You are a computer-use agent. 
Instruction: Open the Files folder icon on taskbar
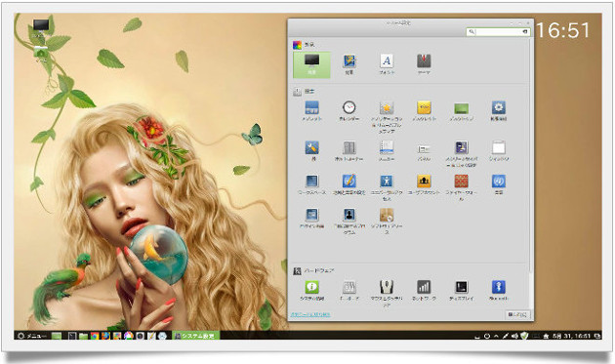[x=83, y=336]
